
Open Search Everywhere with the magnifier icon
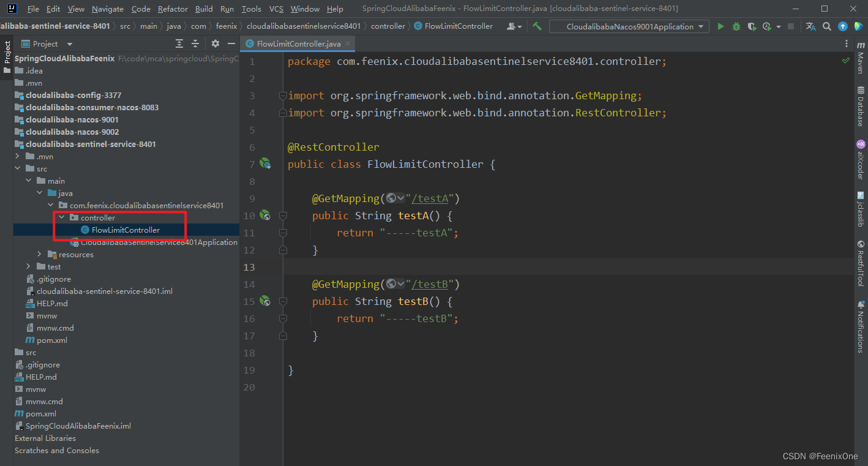coord(827,26)
